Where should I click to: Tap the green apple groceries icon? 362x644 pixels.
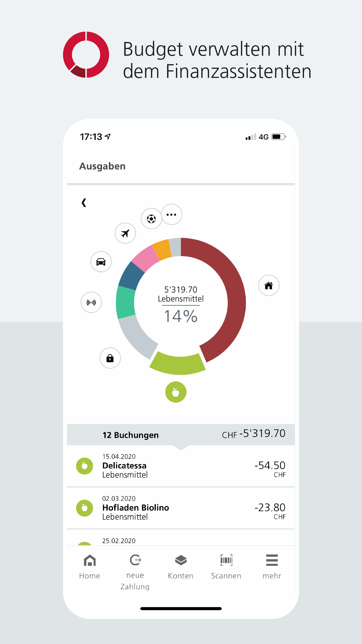click(x=176, y=392)
